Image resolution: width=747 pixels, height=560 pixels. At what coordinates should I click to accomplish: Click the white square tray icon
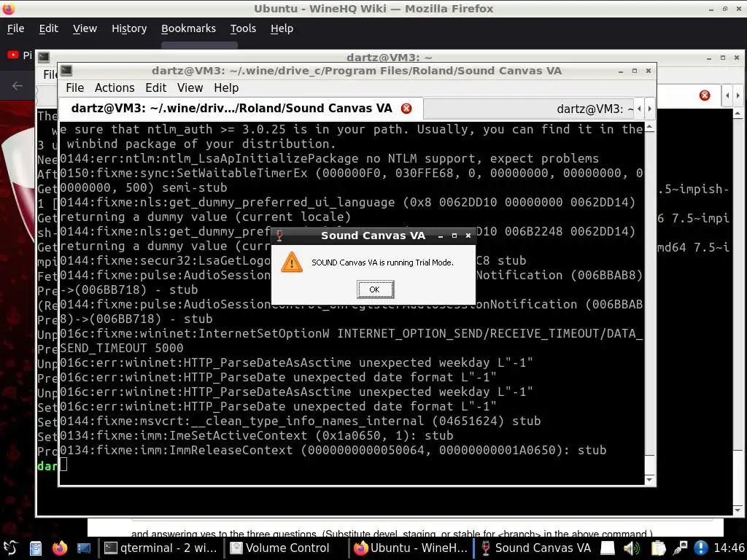608,548
